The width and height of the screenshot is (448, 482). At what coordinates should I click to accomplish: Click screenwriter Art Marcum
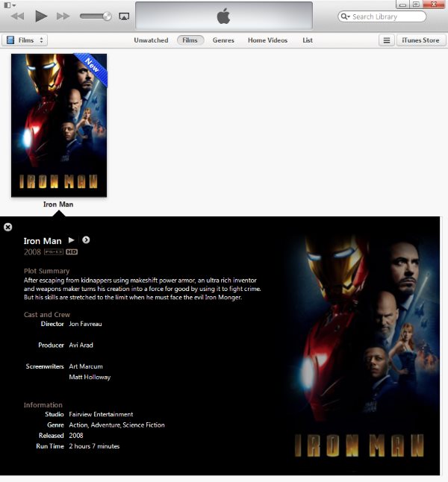pos(86,366)
